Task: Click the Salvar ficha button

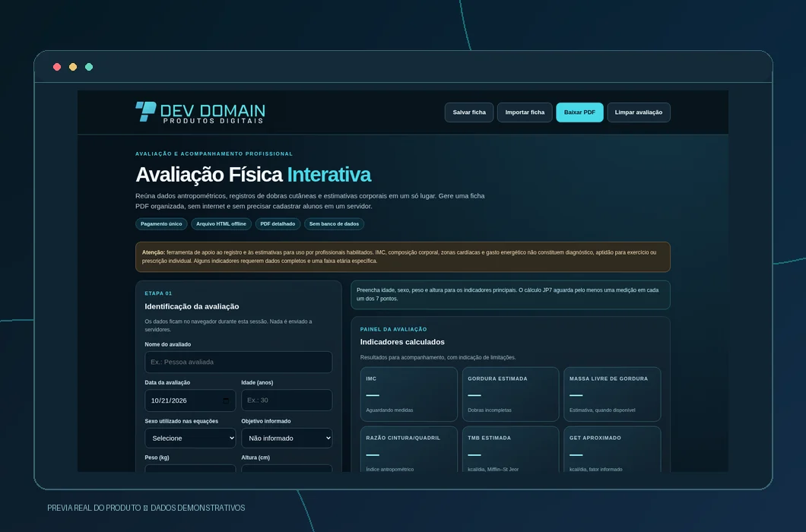Action: (x=469, y=112)
